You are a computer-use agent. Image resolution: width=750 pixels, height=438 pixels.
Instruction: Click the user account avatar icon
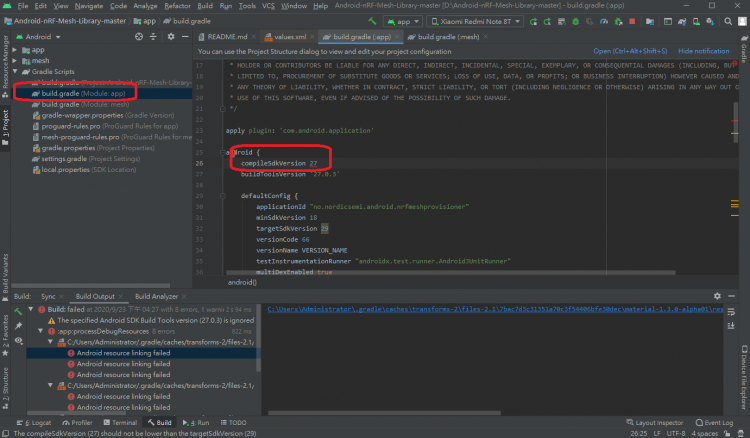point(742,22)
